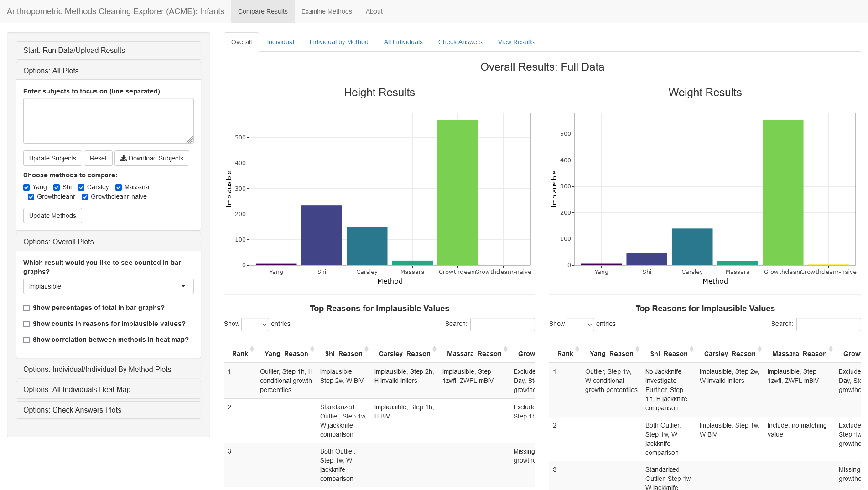
Task: Switch to the Check Answers tab
Action: tap(460, 42)
